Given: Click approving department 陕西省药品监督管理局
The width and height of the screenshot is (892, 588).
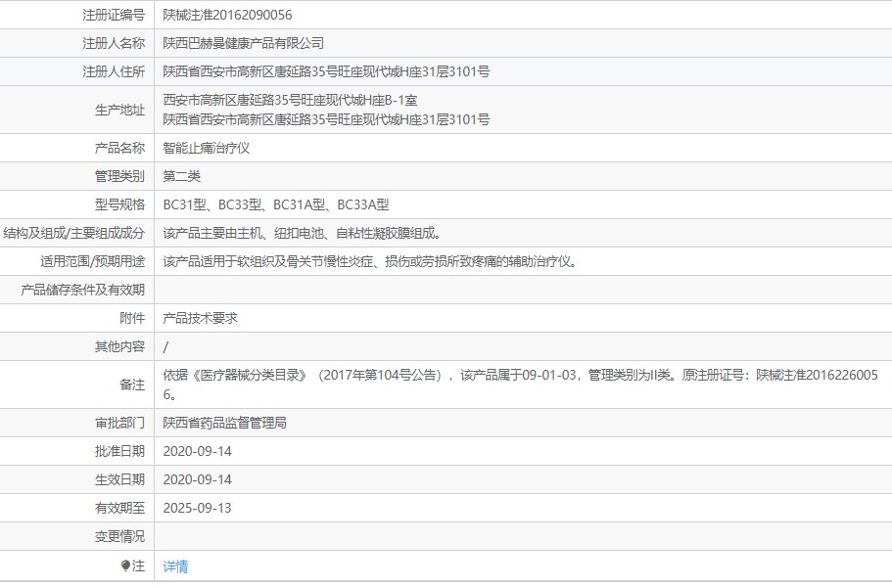Looking at the screenshot, I should click(224, 423).
